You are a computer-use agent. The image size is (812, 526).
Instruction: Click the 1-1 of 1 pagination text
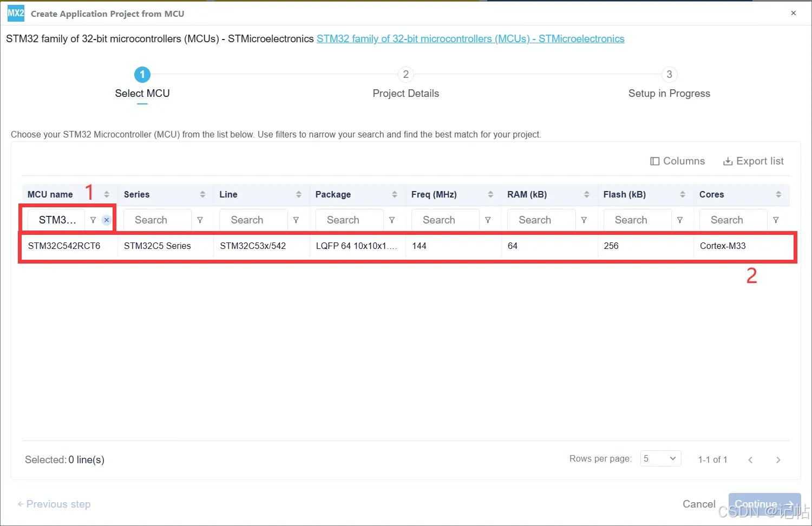click(x=712, y=460)
